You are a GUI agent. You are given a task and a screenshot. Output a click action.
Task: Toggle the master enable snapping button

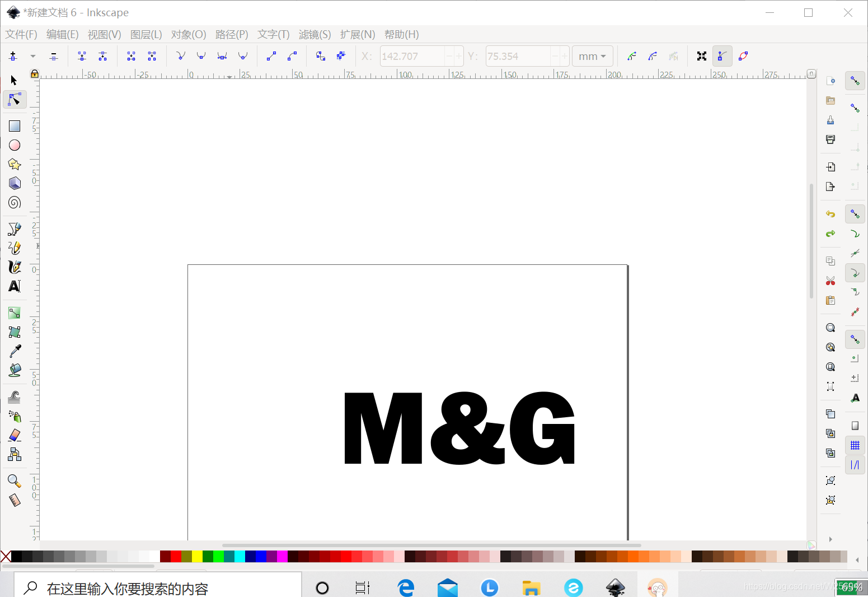[x=855, y=81]
